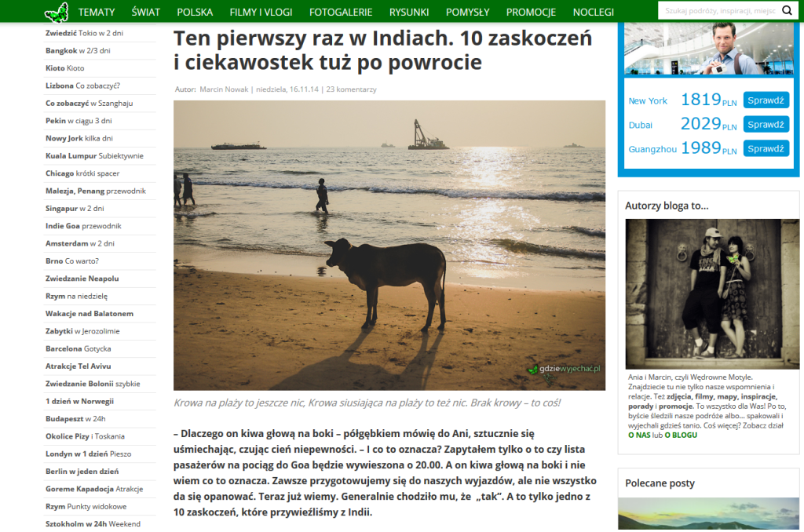Click the magnifying glass search icon
The width and height of the screenshot is (804, 532).
[787, 10]
